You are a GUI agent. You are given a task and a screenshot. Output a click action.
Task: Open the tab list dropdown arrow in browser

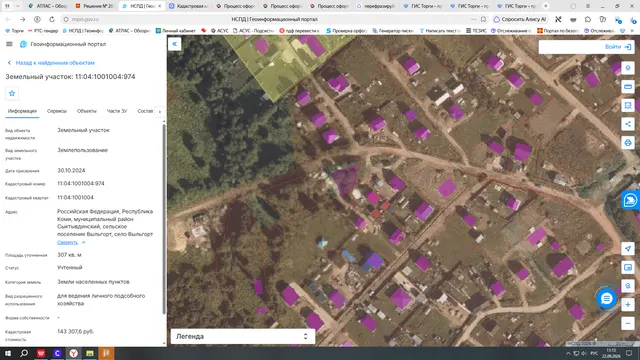click(x=18, y=6)
